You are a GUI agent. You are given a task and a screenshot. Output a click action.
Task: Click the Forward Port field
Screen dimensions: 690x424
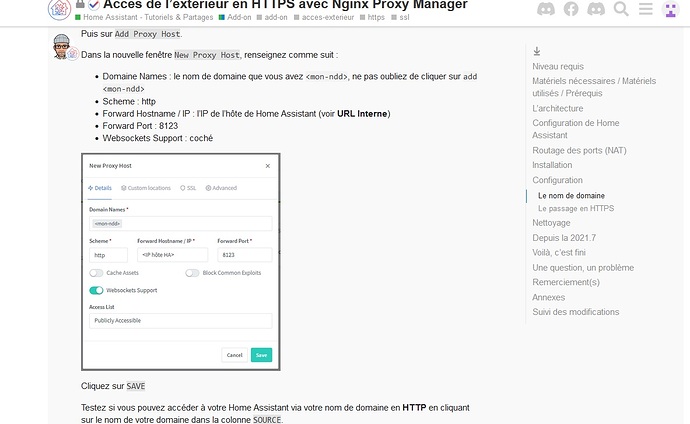pyautogui.click(x=245, y=255)
